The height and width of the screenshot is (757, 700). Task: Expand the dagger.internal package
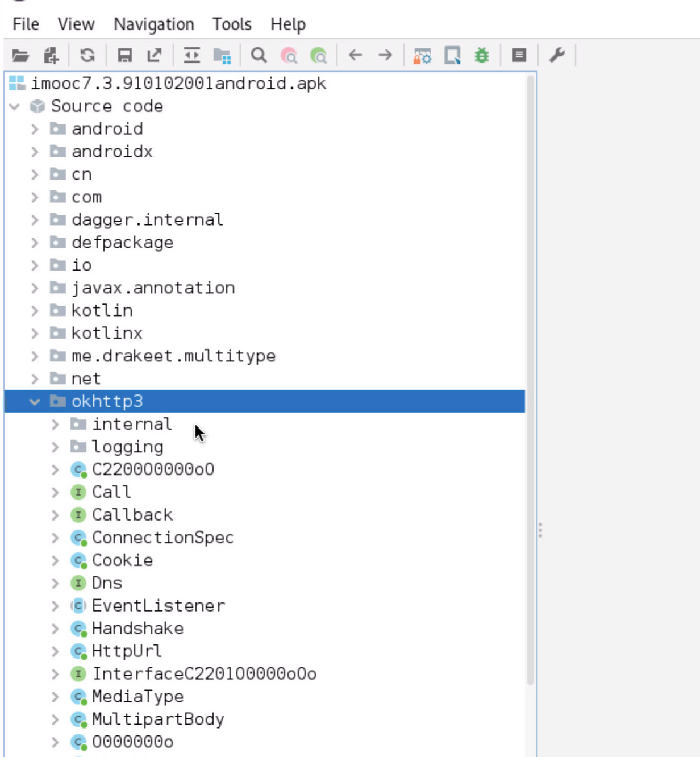coord(35,220)
